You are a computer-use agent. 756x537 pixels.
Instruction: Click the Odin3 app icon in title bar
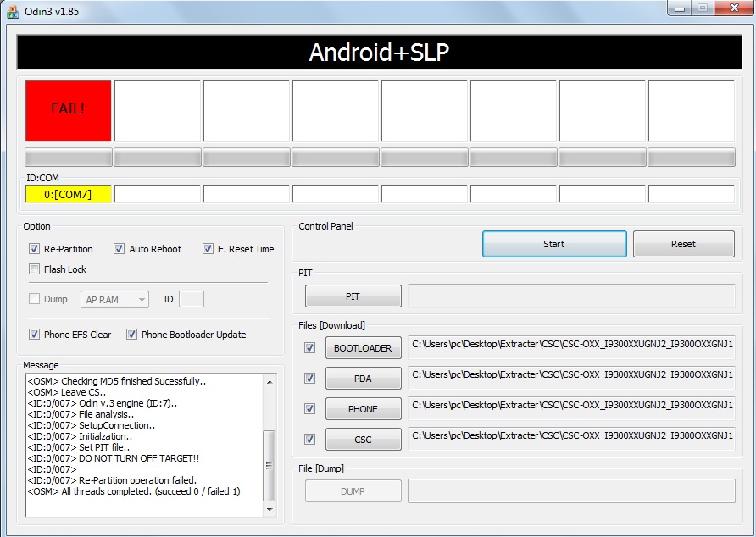(13, 12)
